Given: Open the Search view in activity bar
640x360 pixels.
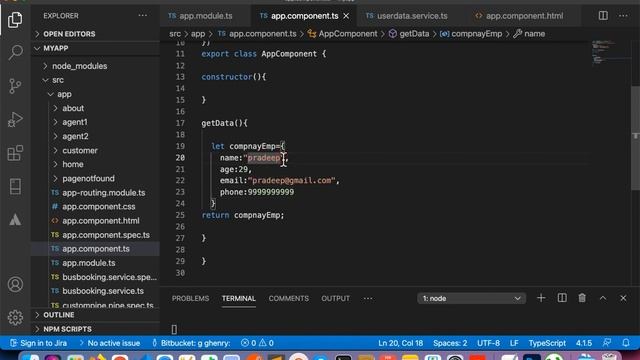Looking at the screenshot, I should click(x=15, y=52).
